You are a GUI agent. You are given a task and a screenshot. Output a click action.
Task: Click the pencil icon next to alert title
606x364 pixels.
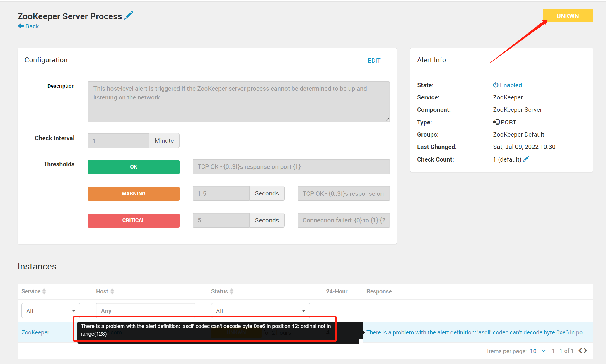(x=129, y=16)
